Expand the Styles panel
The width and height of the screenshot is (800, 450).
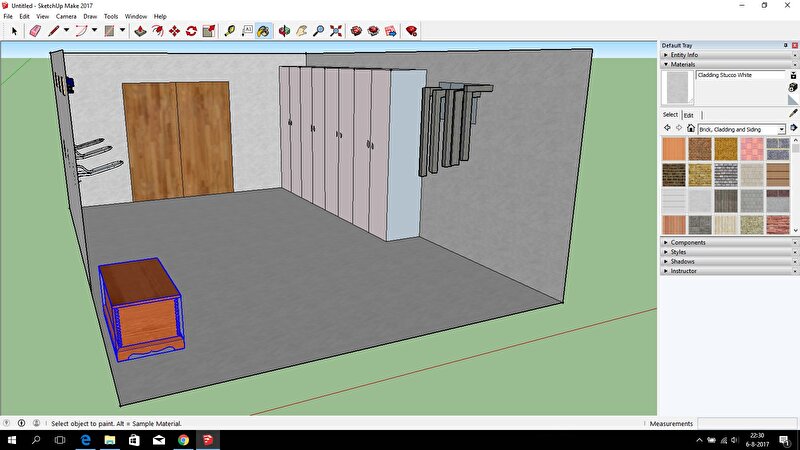(x=730, y=252)
